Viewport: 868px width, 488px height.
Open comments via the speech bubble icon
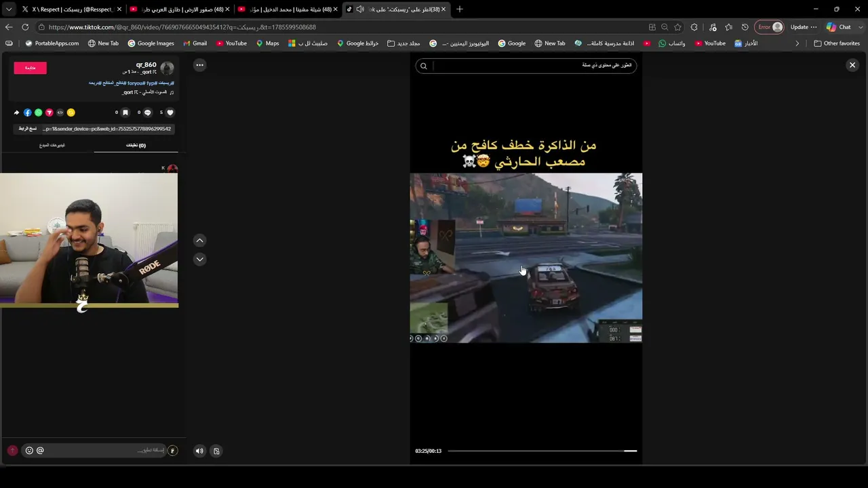pos(147,113)
